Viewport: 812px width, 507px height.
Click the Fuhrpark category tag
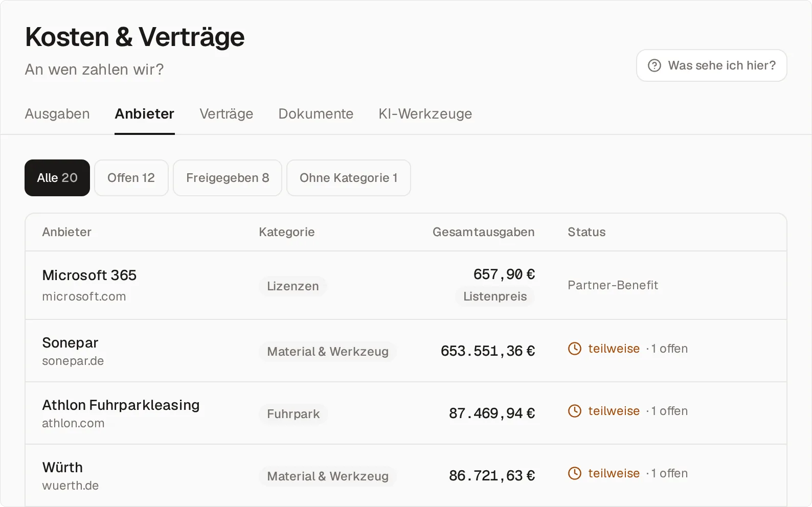click(294, 414)
